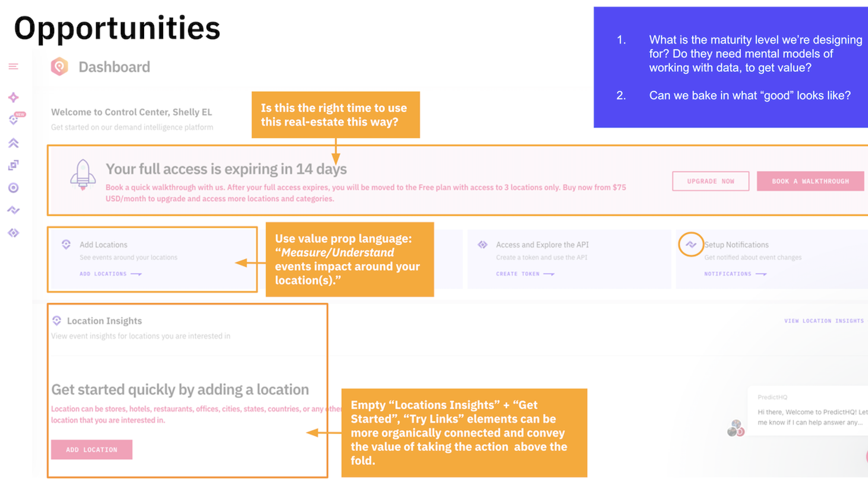Click the Dashboard page title

[114, 67]
